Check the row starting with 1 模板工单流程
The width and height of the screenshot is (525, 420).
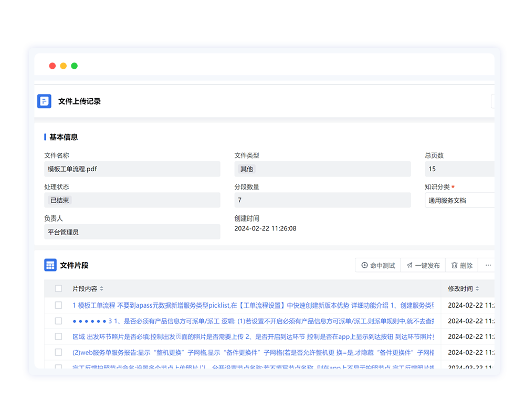pos(58,305)
